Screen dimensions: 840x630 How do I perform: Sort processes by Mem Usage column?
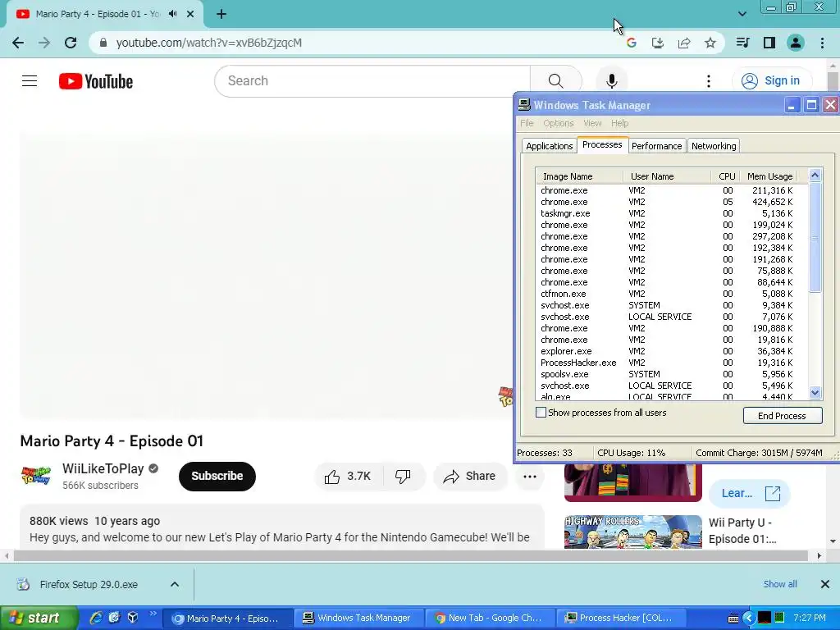(769, 176)
